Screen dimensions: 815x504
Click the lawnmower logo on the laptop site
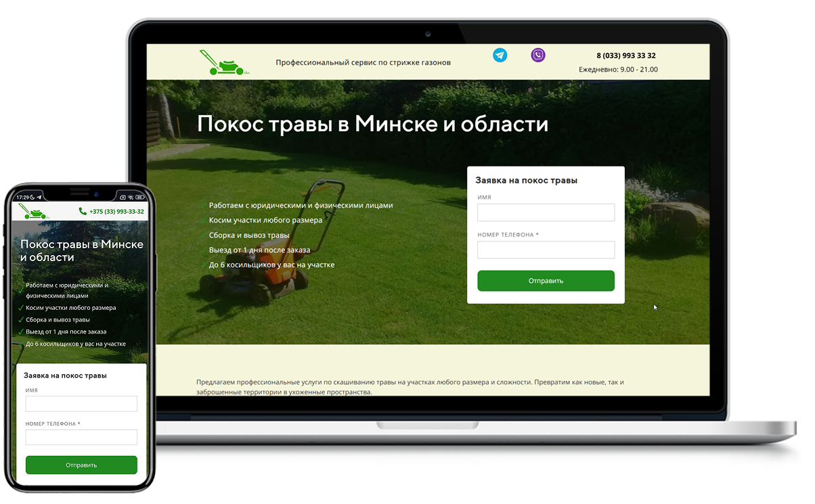pyautogui.click(x=222, y=63)
